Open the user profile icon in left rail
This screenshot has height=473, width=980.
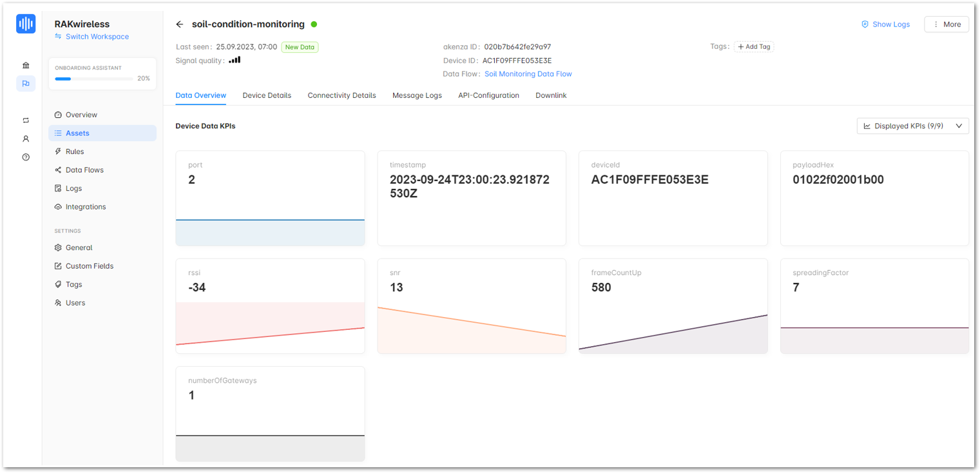[26, 139]
